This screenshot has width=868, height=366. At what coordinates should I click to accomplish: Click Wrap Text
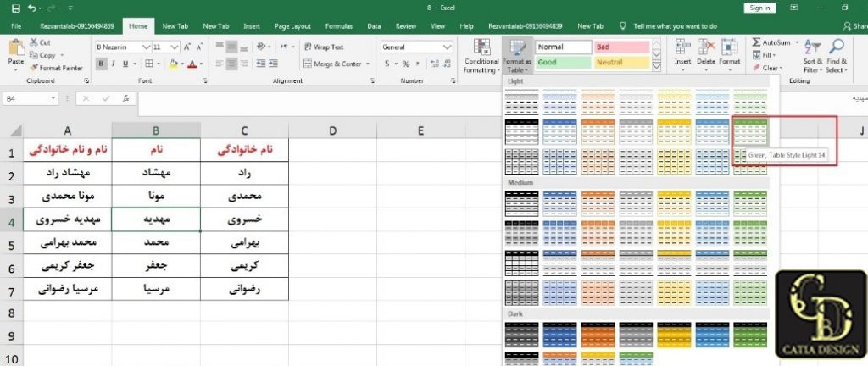pos(325,47)
